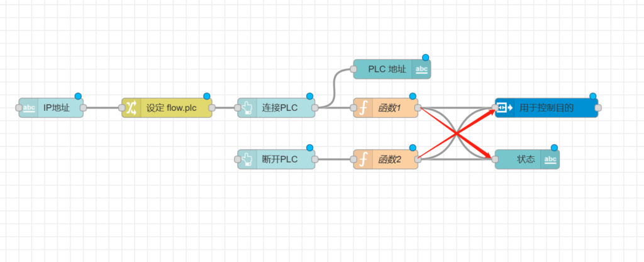Viewport: 644px width, 262px height.
Task: Click the input port of 设定 flow.plc node
Action: point(122,108)
